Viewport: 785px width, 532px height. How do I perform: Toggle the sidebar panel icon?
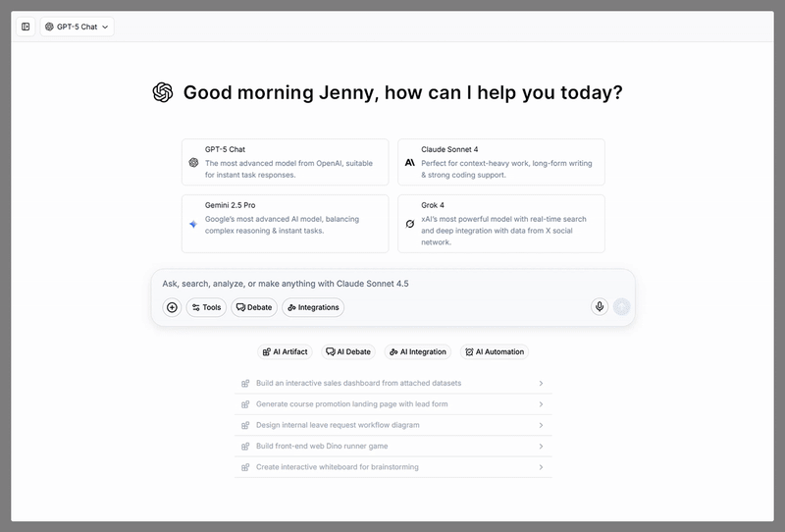tap(26, 27)
